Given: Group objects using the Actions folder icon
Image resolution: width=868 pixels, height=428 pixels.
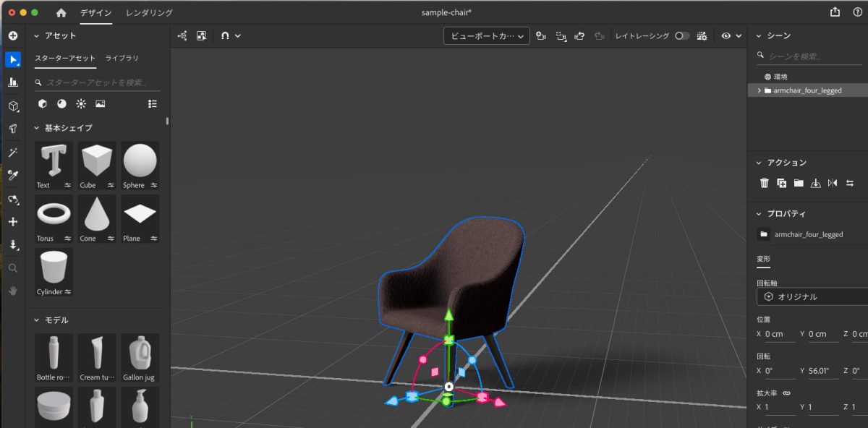Looking at the screenshot, I should pos(799,183).
